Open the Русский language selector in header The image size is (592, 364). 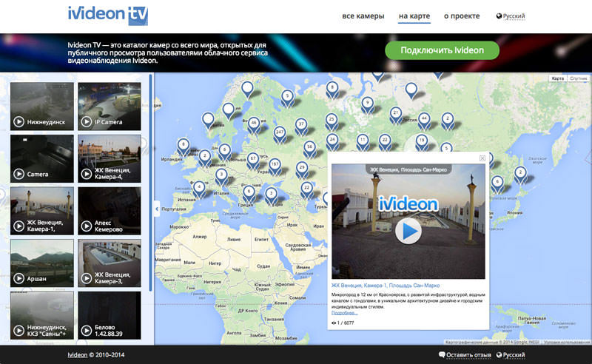coord(511,16)
